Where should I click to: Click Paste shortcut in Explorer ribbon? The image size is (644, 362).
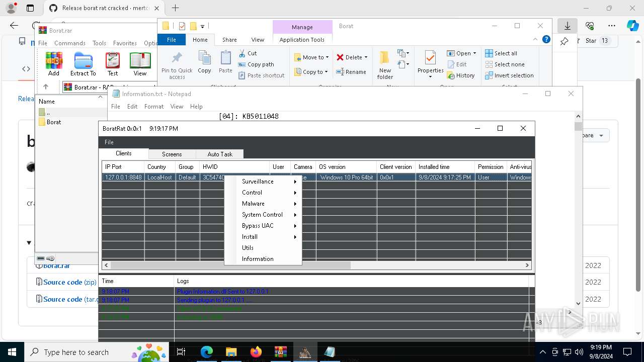[x=261, y=75]
